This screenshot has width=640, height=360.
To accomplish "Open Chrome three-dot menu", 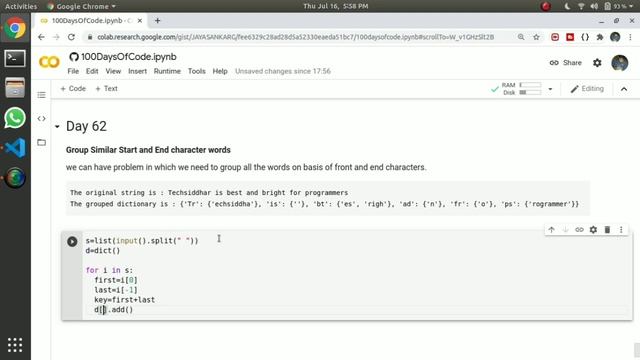I will [630, 37].
